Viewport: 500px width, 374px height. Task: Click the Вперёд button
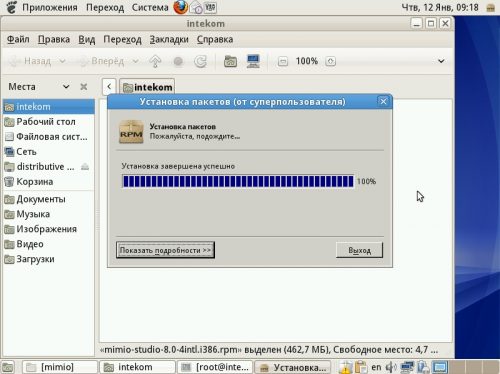tap(102, 61)
